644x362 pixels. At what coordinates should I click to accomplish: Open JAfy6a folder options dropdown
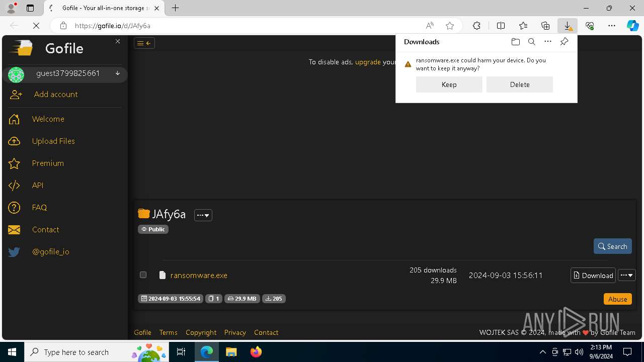point(203,215)
